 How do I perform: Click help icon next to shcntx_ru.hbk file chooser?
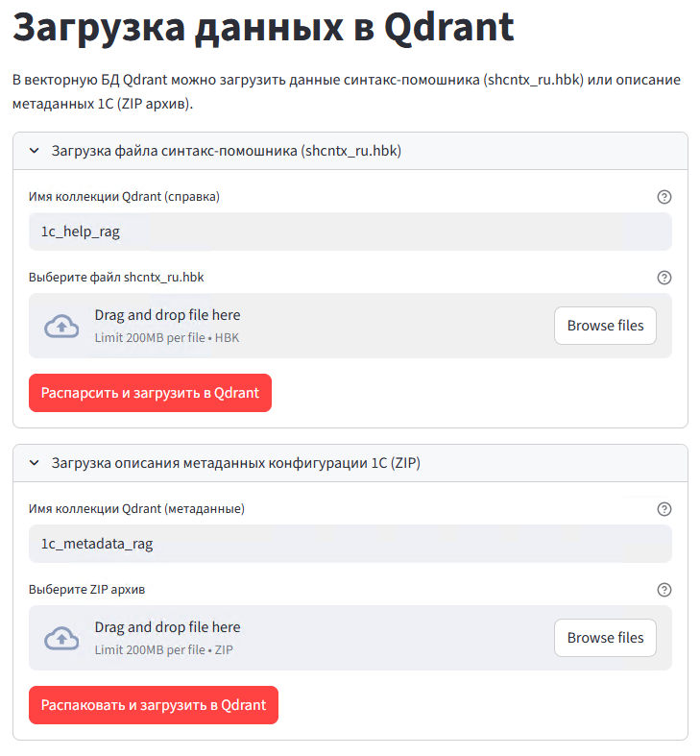pos(664,278)
